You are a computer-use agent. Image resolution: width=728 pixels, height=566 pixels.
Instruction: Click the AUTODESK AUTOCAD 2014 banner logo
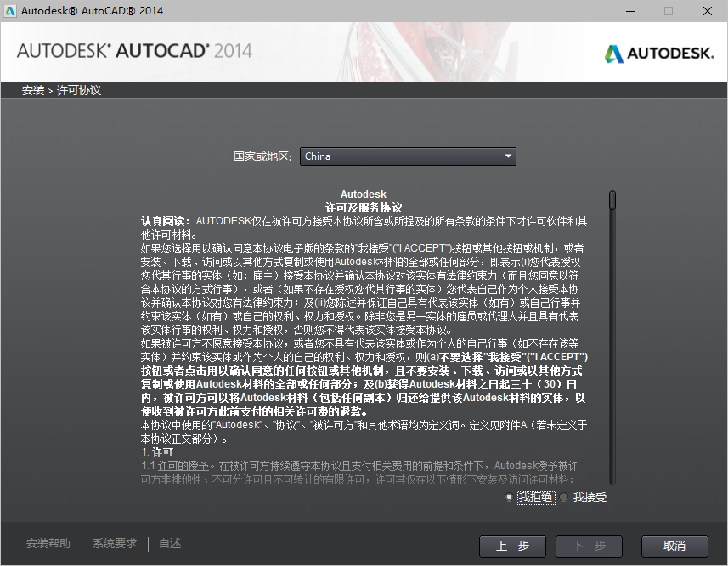point(136,52)
